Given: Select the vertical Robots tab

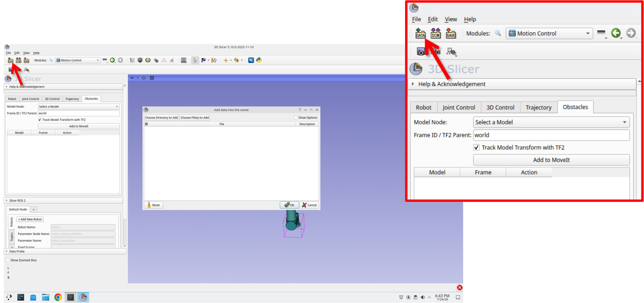Looking at the screenshot, I should [x=11, y=222].
